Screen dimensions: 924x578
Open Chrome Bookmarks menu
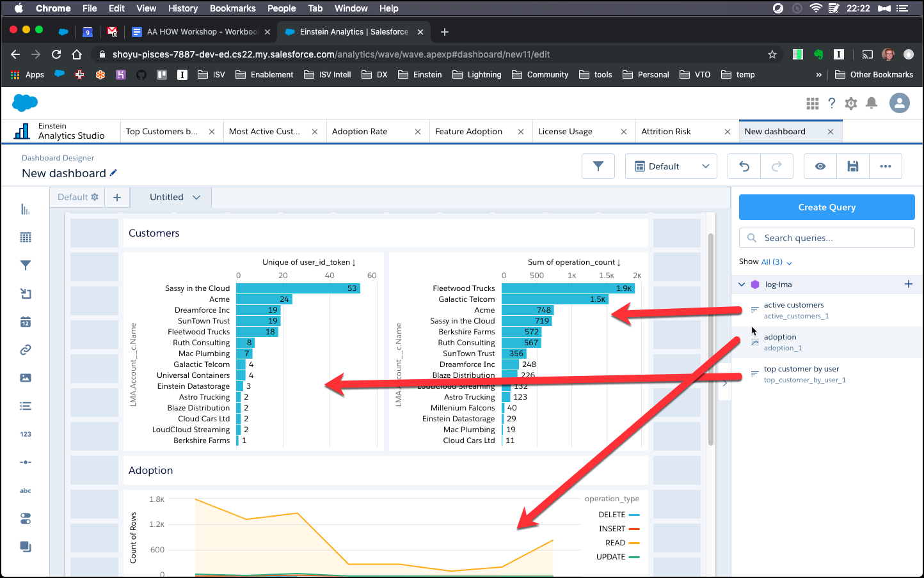(x=233, y=8)
